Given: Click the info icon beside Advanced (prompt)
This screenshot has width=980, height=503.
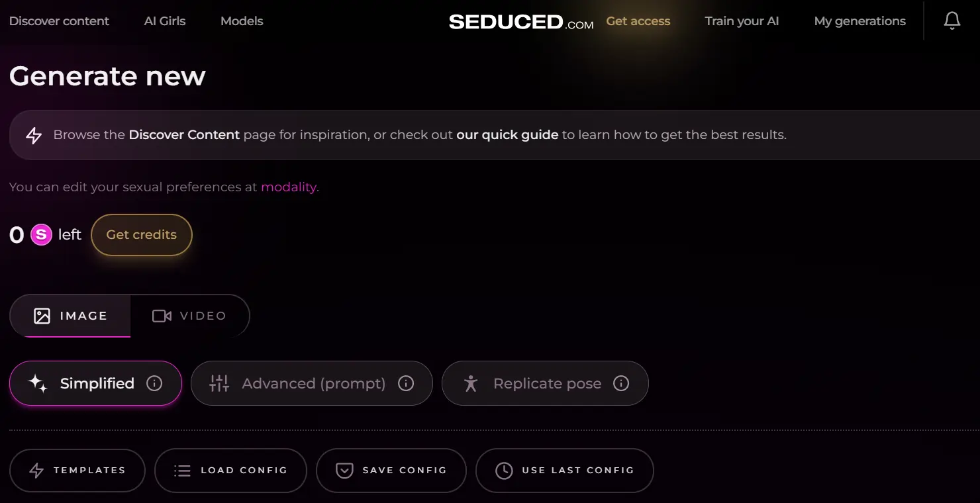Looking at the screenshot, I should pos(406,383).
